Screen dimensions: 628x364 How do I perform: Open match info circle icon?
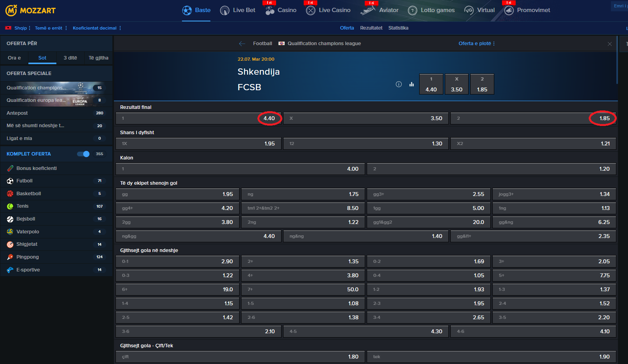click(x=399, y=84)
